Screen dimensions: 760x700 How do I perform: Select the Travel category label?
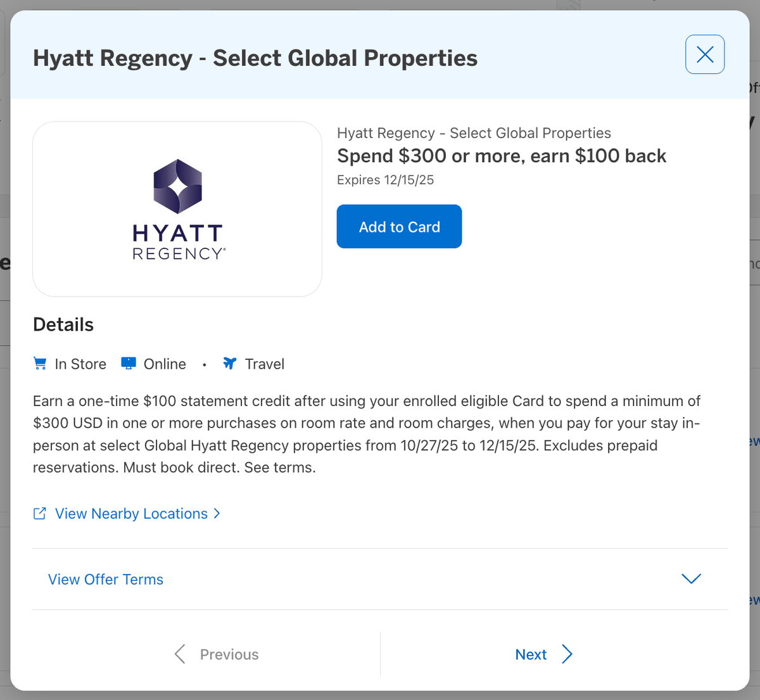click(x=264, y=364)
